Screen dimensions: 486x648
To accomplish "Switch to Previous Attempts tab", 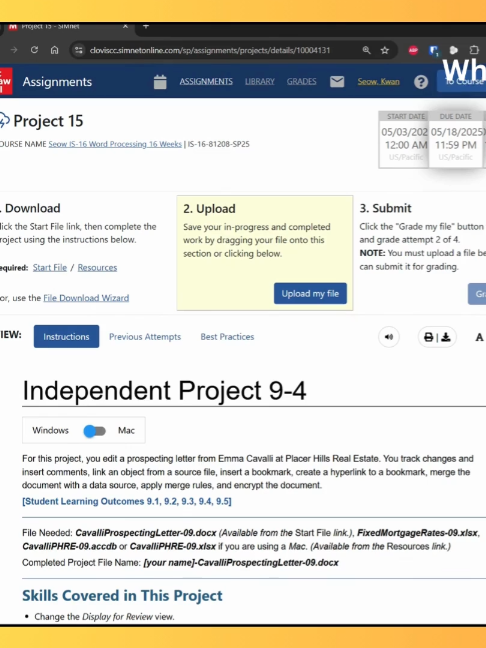I will (x=145, y=337).
